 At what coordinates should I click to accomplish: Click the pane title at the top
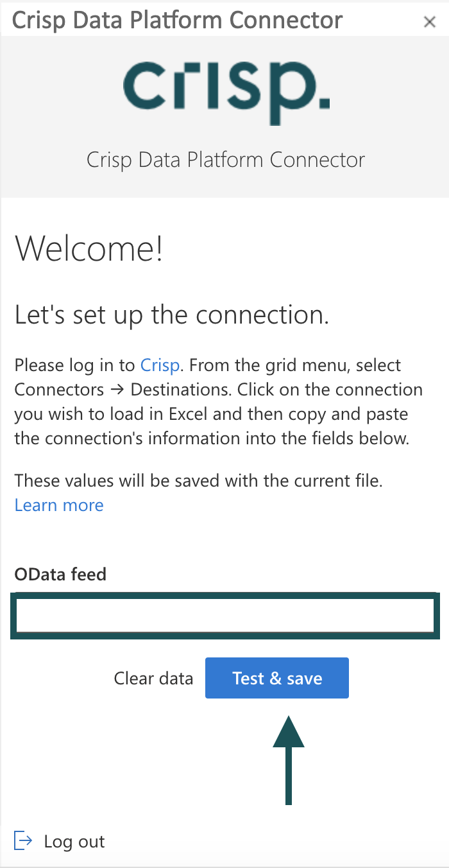[x=178, y=21]
